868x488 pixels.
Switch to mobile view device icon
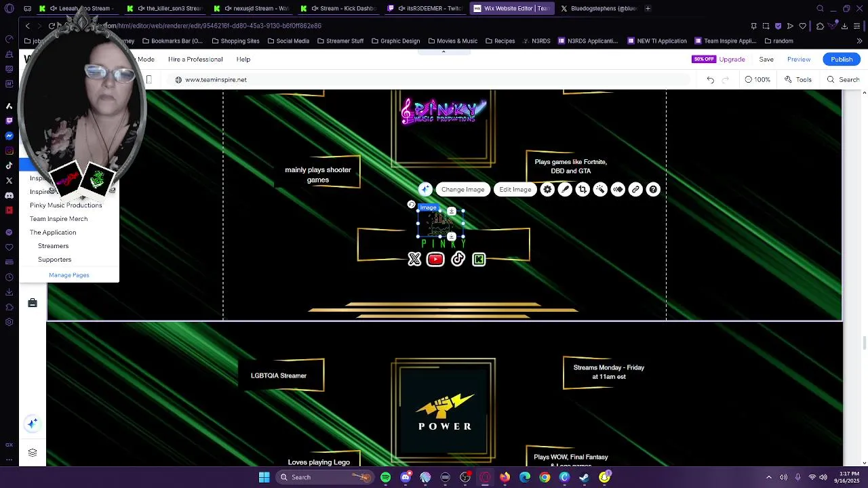(x=149, y=80)
